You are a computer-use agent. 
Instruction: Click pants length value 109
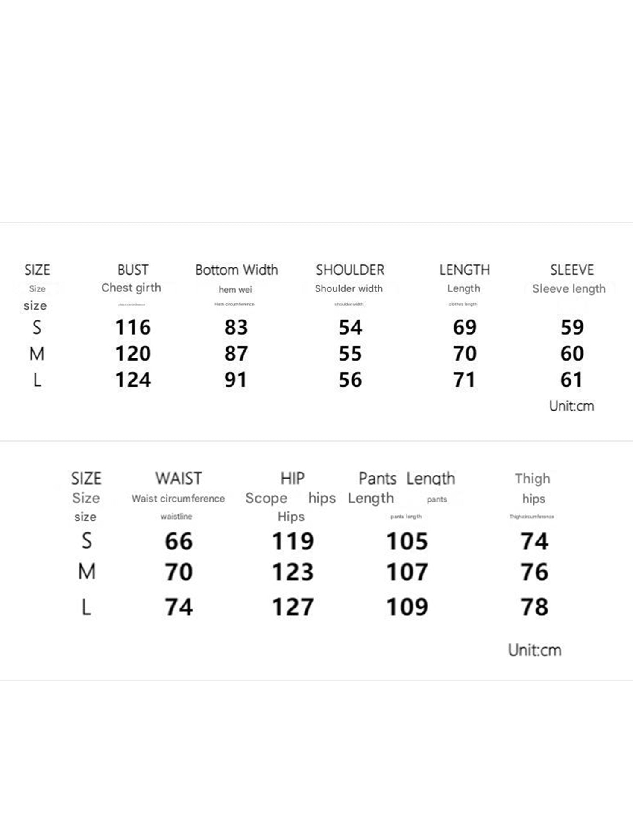coord(407,607)
